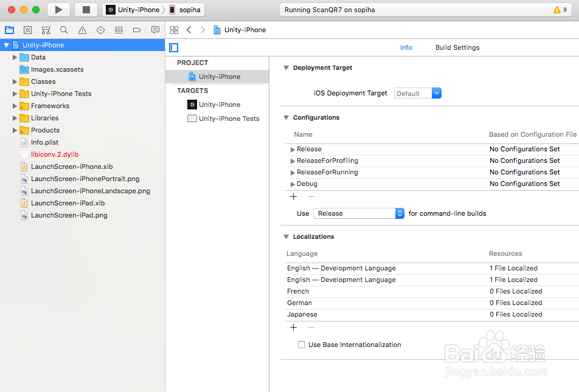Select the Info tab

[x=406, y=47]
